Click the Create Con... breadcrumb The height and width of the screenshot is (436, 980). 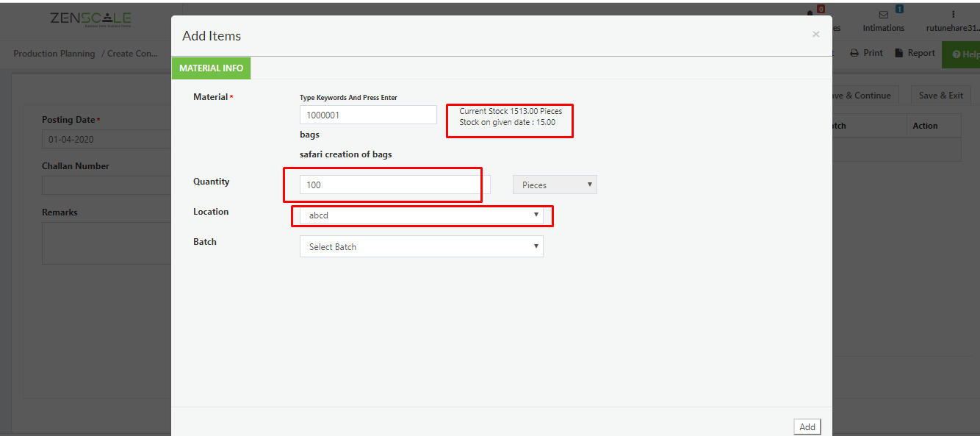(133, 54)
